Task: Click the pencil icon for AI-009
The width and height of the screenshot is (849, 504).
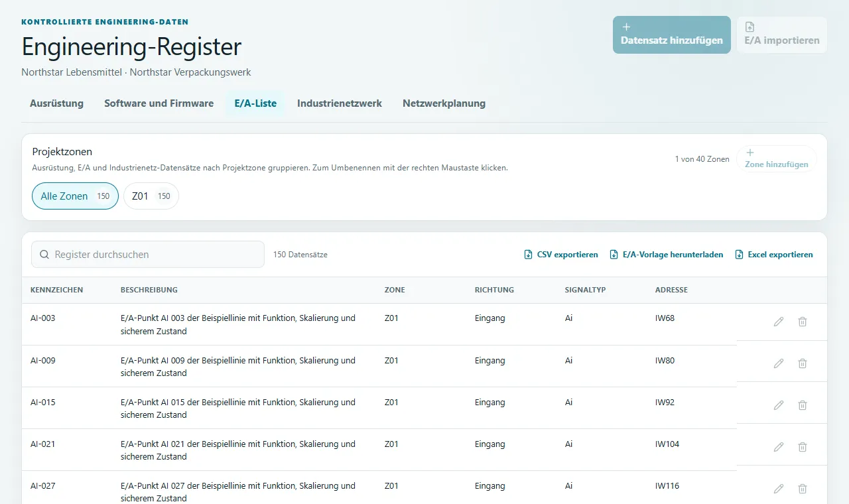Action: [779, 363]
